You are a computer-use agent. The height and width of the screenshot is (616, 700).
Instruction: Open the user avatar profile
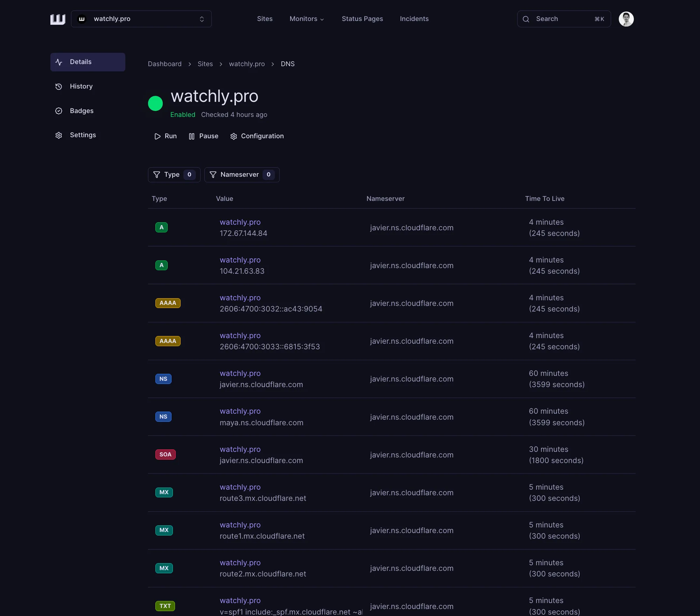[x=626, y=19]
